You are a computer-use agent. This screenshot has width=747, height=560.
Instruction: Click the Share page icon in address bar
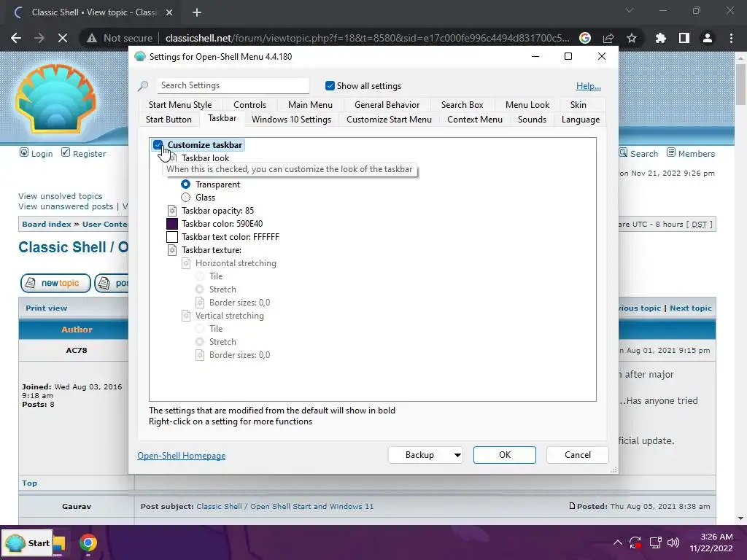point(608,38)
